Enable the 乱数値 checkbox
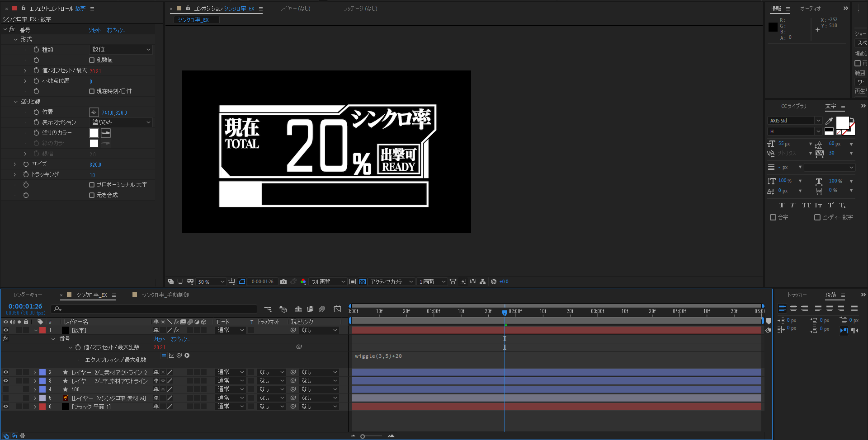The height and width of the screenshot is (440, 868). 92,60
